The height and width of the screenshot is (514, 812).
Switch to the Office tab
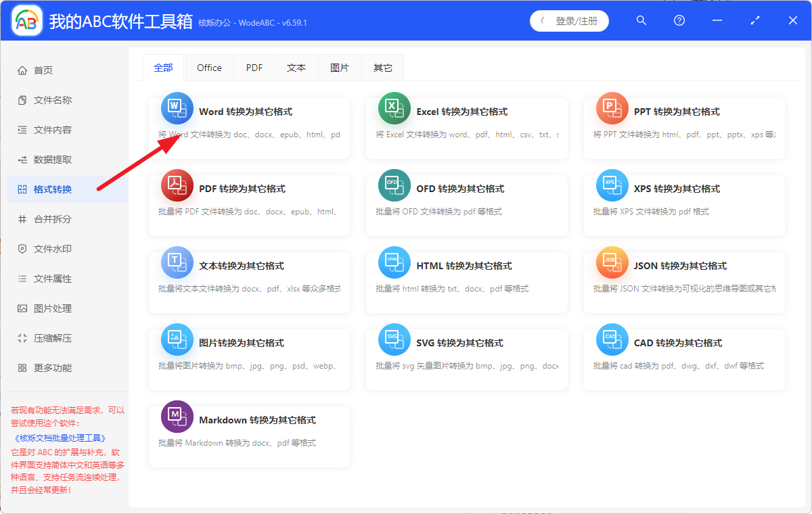pos(209,67)
